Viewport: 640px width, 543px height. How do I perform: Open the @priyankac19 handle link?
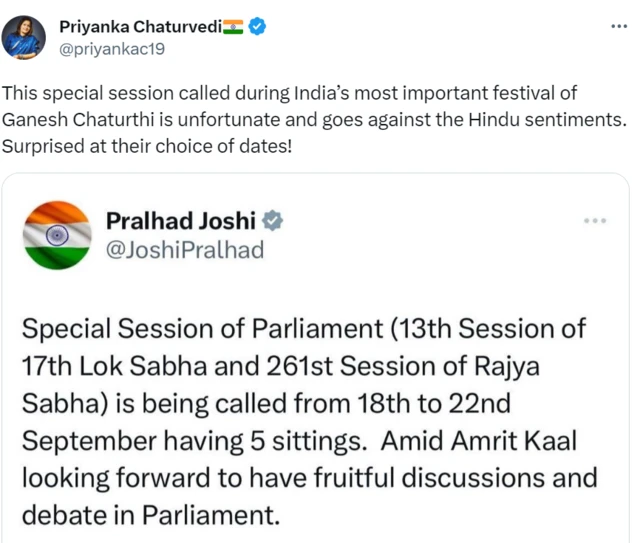112,48
